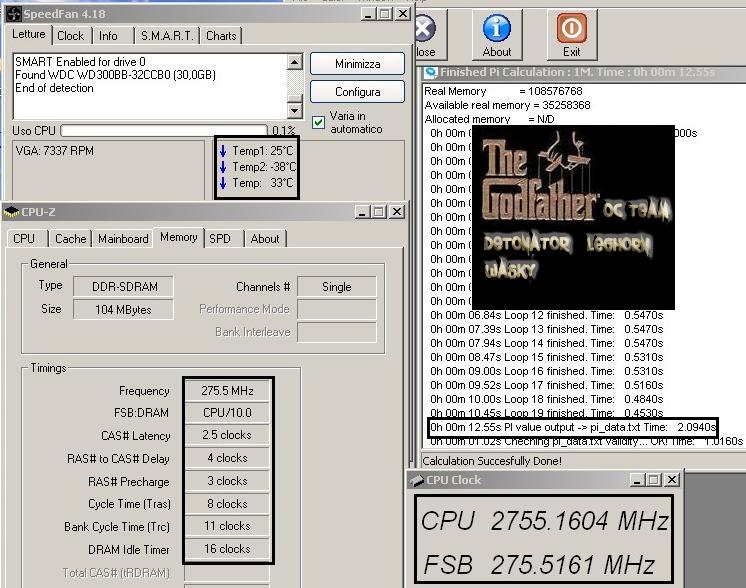
Task: Toggle the Varia in automatico checkbox
Action: 318,122
